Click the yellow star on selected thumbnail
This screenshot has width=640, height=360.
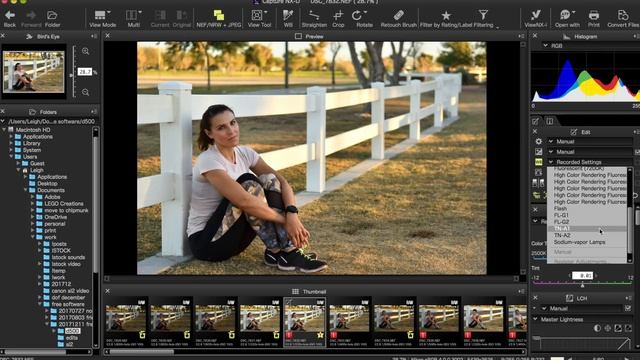click(x=320, y=335)
